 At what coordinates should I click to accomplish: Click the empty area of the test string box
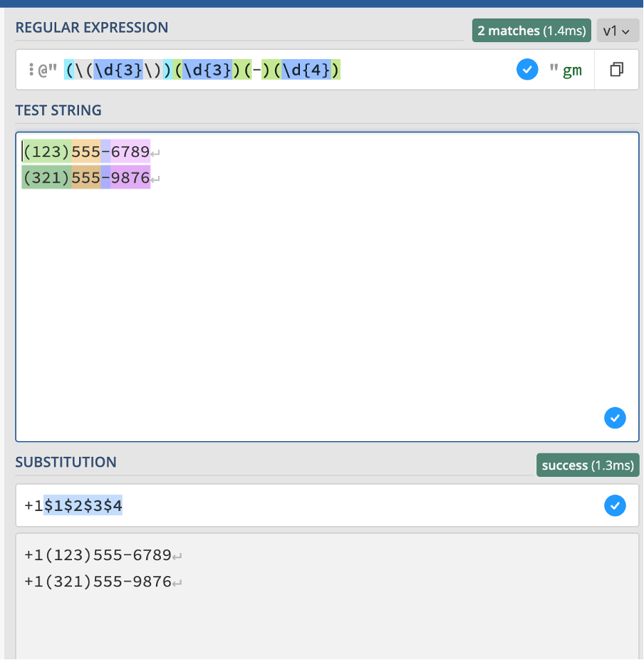(x=321, y=299)
